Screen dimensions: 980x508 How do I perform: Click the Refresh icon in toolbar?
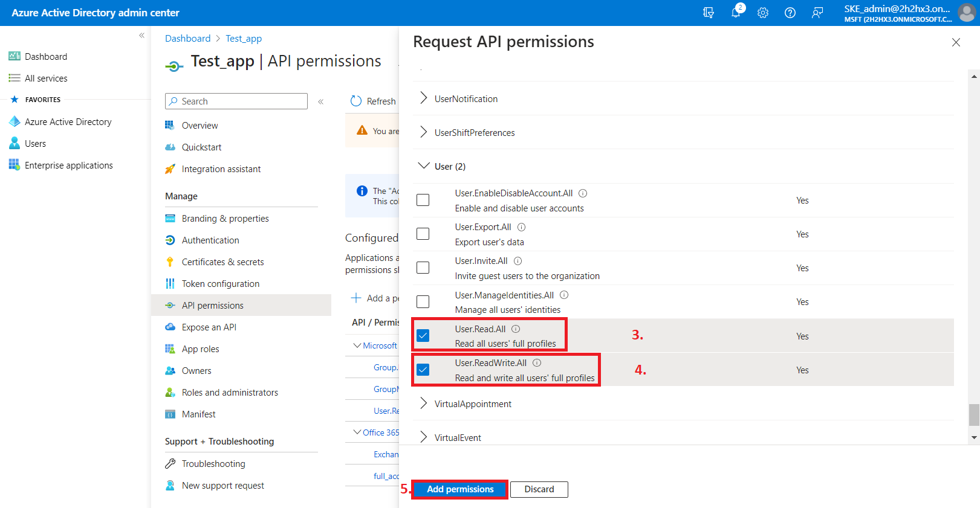click(x=356, y=101)
